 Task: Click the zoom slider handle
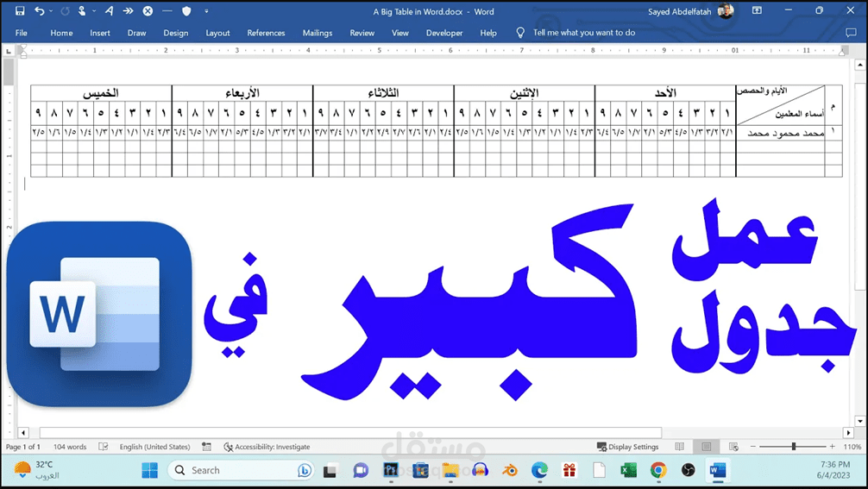[794, 447]
